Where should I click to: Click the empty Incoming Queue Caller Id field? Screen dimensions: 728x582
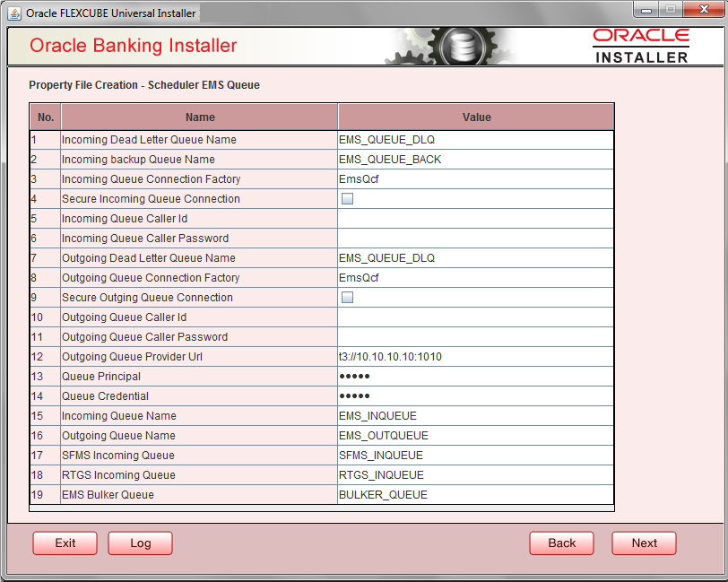click(x=475, y=218)
